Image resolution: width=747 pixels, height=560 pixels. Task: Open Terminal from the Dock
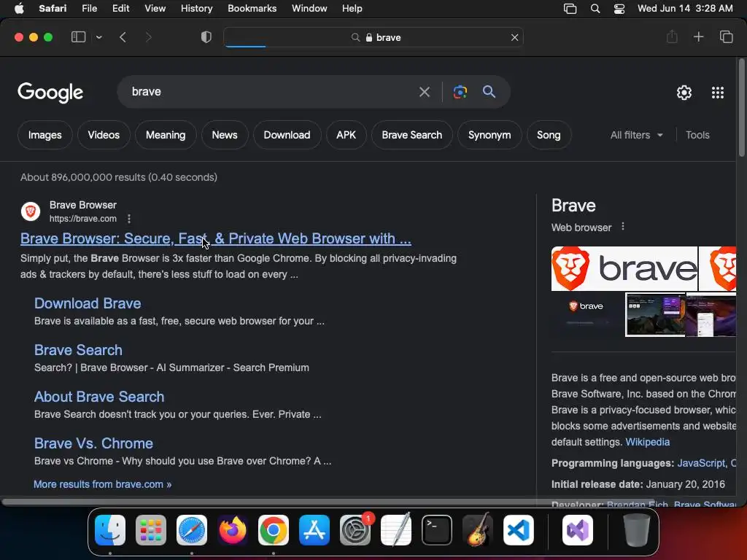click(437, 530)
